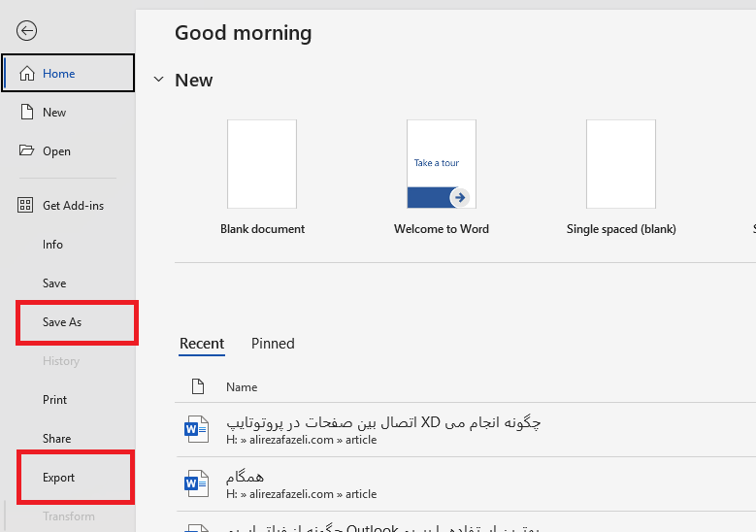756x532 pixels.
Task: Open the Info page
Action: pos(68,245)
